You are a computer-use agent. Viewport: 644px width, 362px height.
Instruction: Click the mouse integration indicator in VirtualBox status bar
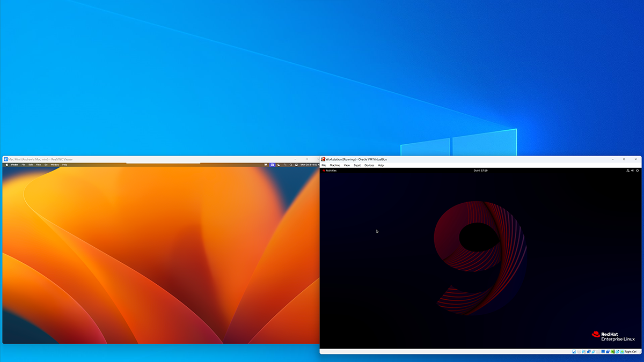click(618, 352)
